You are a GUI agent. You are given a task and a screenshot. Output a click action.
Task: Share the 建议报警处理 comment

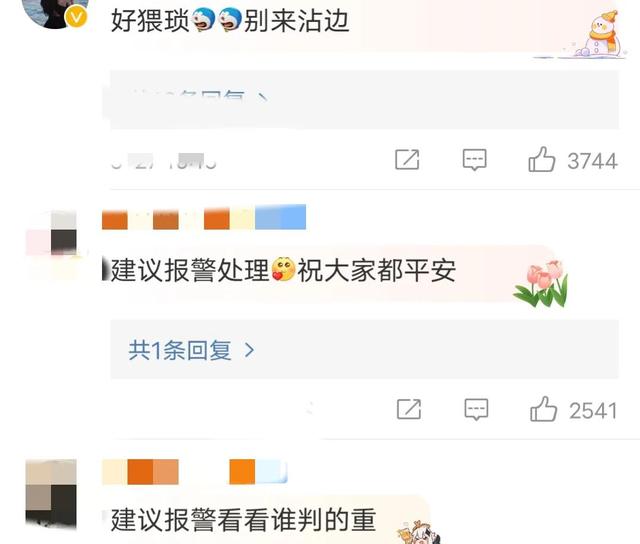tap(409, 409)
